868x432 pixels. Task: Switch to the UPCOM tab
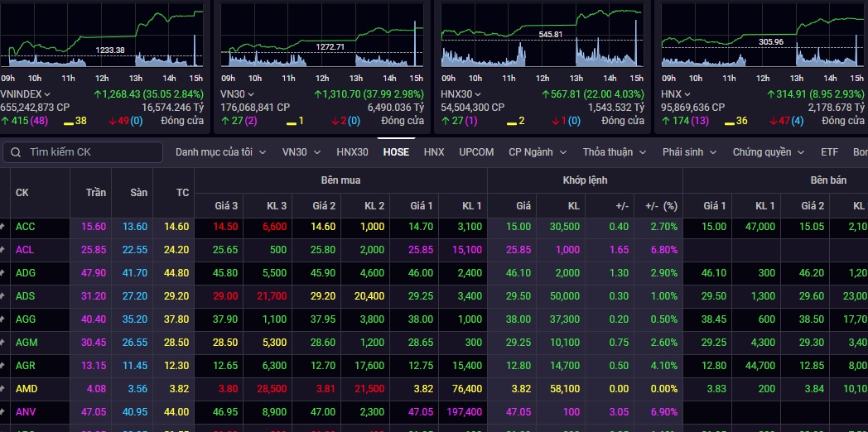tap(476, 152)
